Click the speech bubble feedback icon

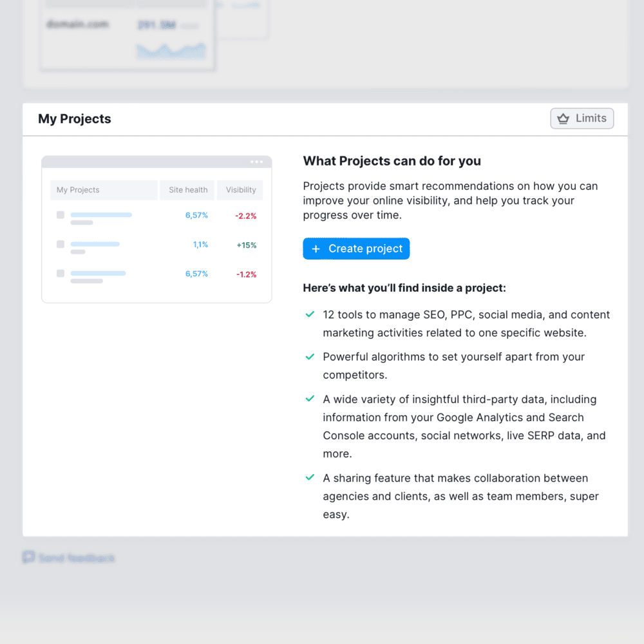[x=28, y=557]
